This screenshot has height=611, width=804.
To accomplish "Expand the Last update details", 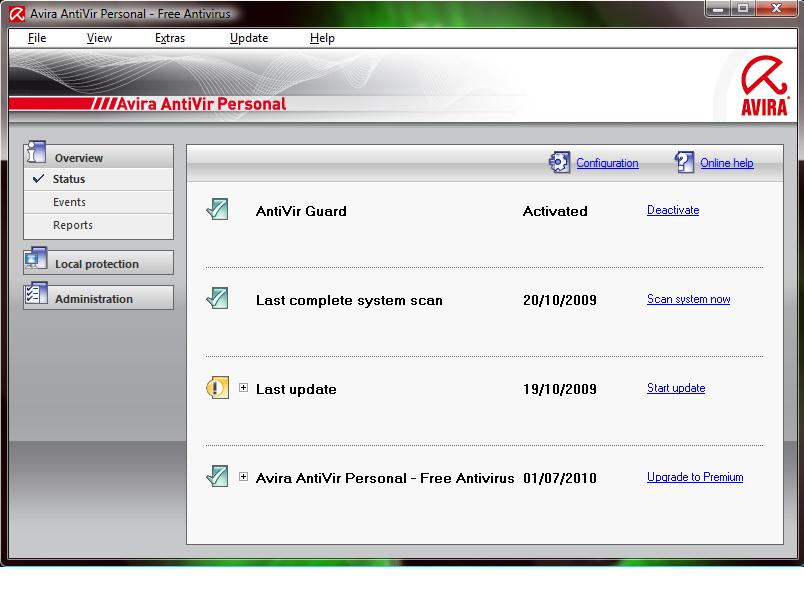I will tap(244, 388).
